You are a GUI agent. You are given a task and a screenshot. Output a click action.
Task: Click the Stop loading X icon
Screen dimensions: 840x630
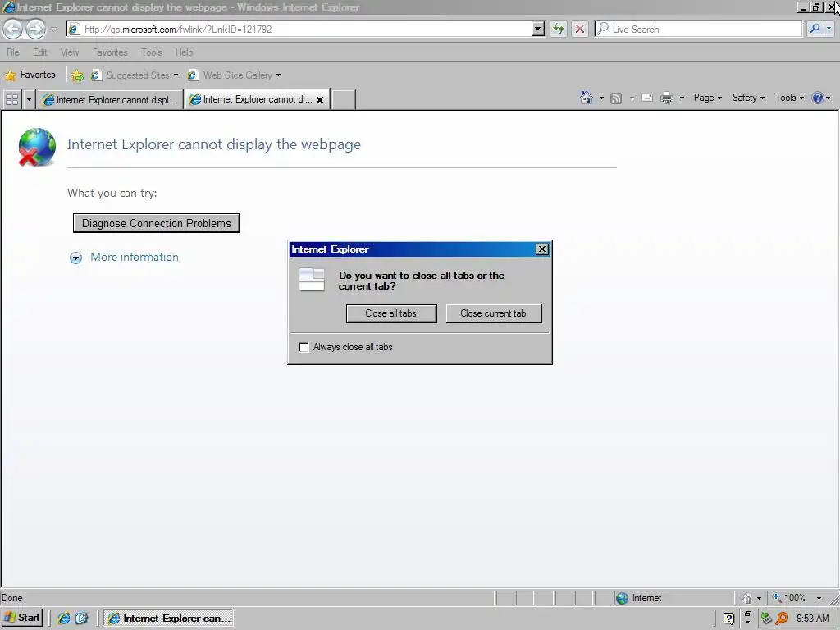[x=580, y=29]
